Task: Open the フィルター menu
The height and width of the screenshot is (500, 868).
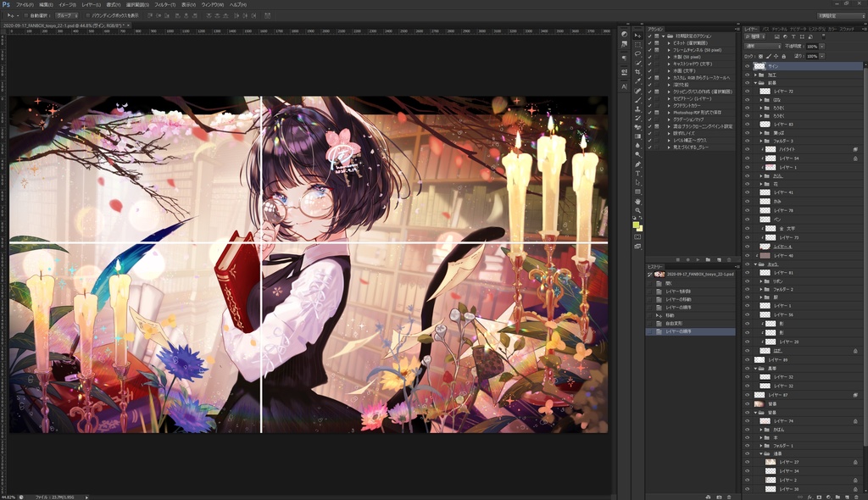Action: (164, 4)
